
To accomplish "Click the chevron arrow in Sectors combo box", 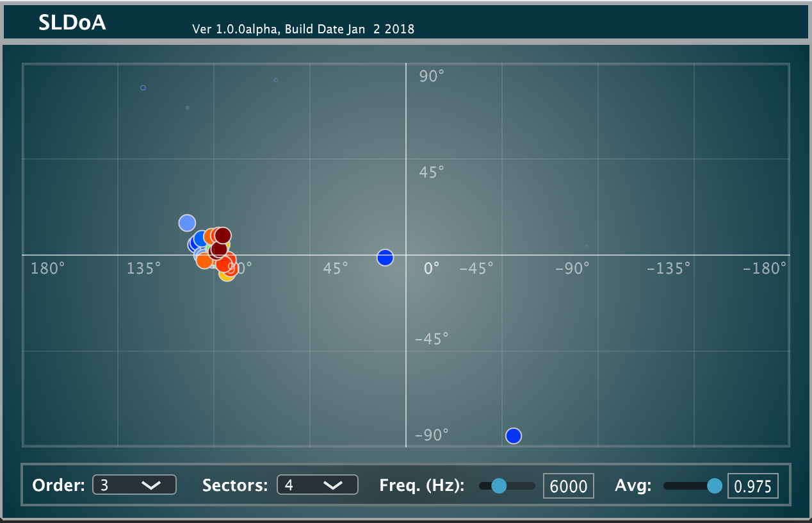I will point(333,486).
